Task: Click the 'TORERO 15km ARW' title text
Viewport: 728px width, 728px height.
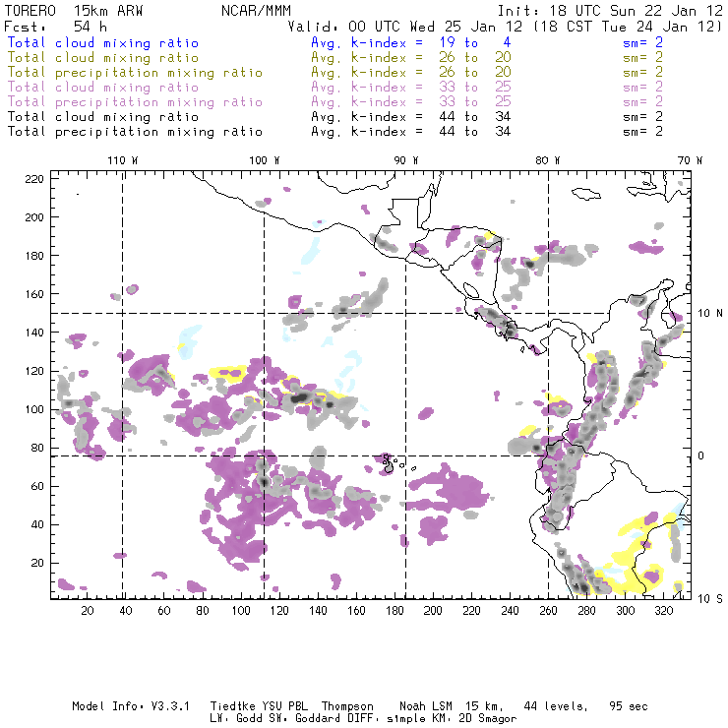Action: click(74, 11)
